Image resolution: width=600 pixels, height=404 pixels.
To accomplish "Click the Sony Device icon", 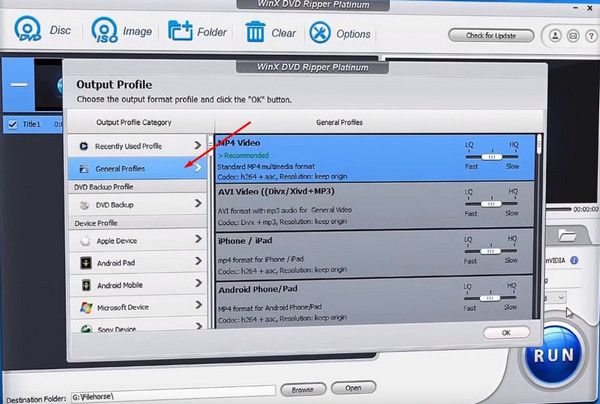I will [x=86, y=329].
